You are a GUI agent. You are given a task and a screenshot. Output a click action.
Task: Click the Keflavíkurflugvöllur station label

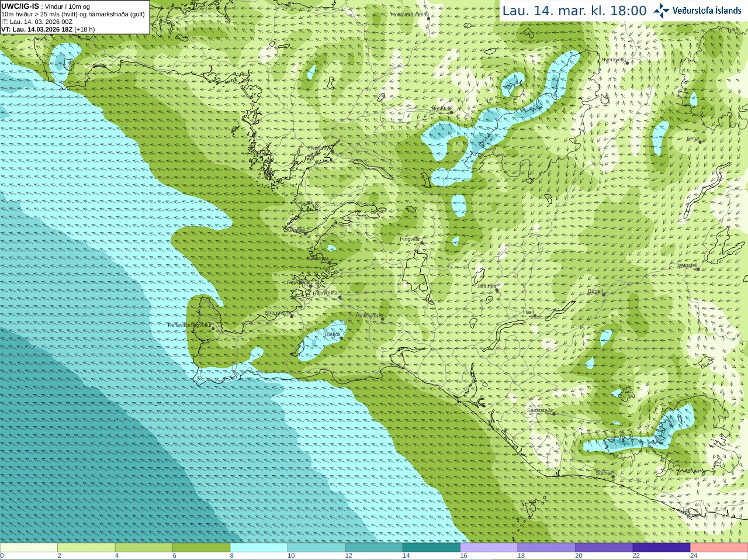pyautogui.click(x=189, y=325)
